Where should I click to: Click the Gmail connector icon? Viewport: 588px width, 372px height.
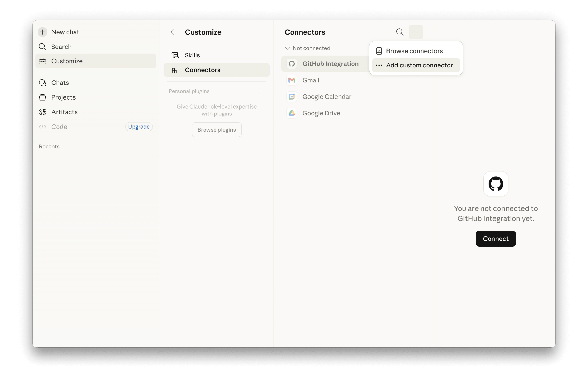[292, 80]
